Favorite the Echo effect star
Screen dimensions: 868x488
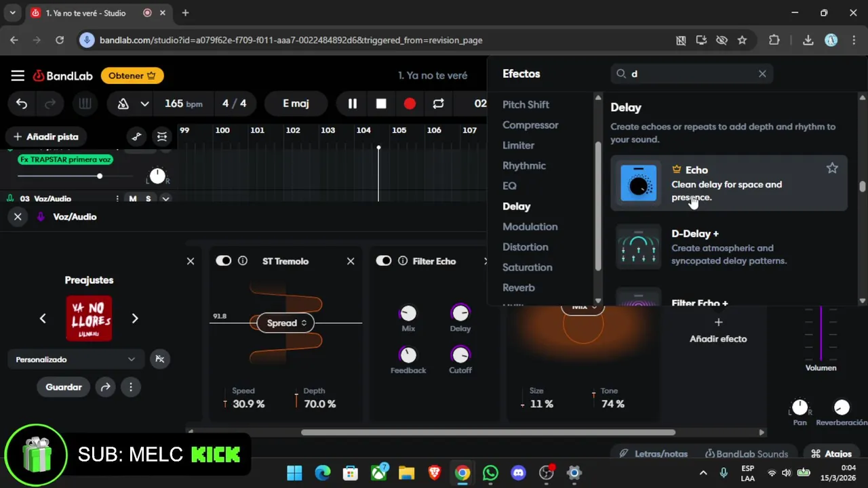pos(832,169)
